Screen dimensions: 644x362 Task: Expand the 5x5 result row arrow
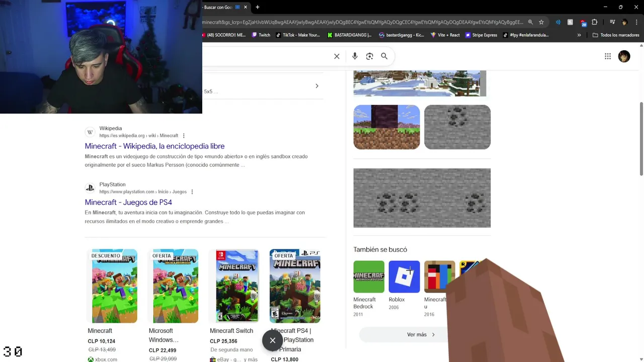point(317,86)
